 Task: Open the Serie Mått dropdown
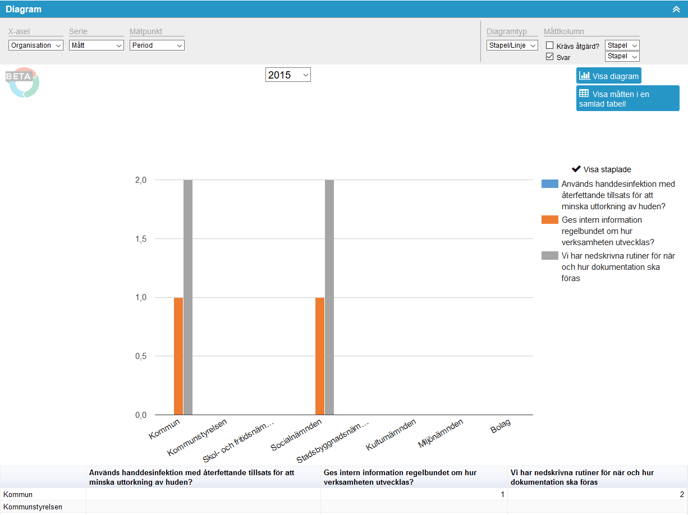[x=96, y=45]
